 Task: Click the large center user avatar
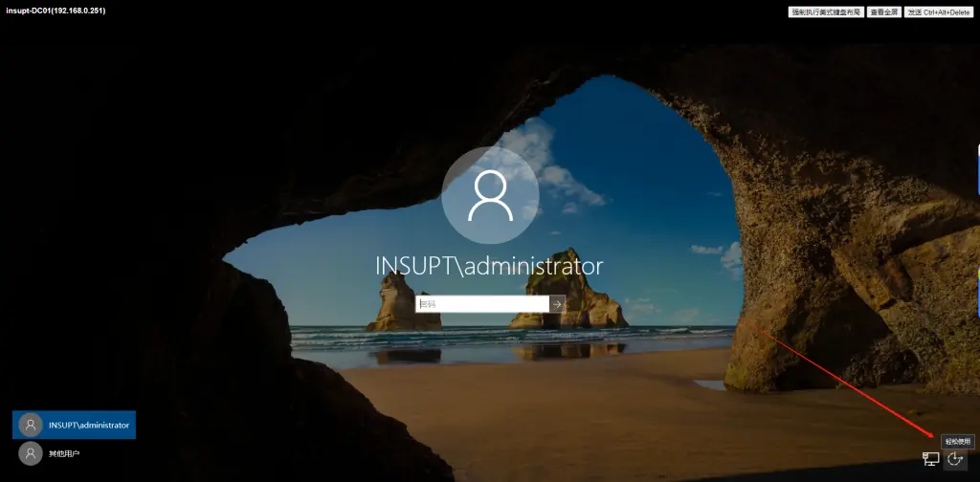point(490,195)
